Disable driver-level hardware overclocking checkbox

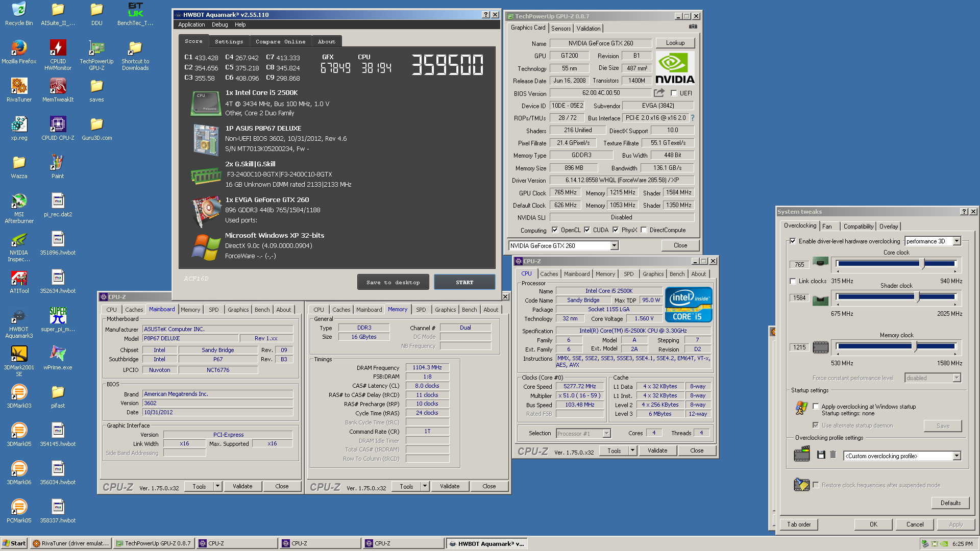[793, 241]
